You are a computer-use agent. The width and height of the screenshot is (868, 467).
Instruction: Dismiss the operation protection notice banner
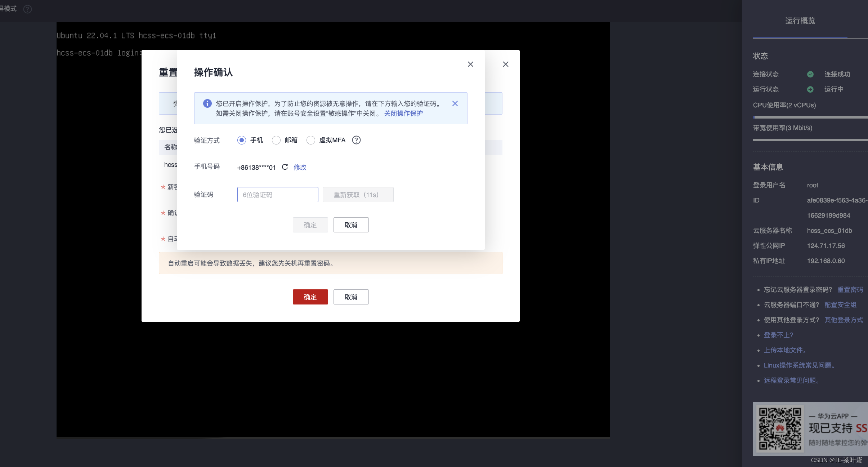coord(455,103)
